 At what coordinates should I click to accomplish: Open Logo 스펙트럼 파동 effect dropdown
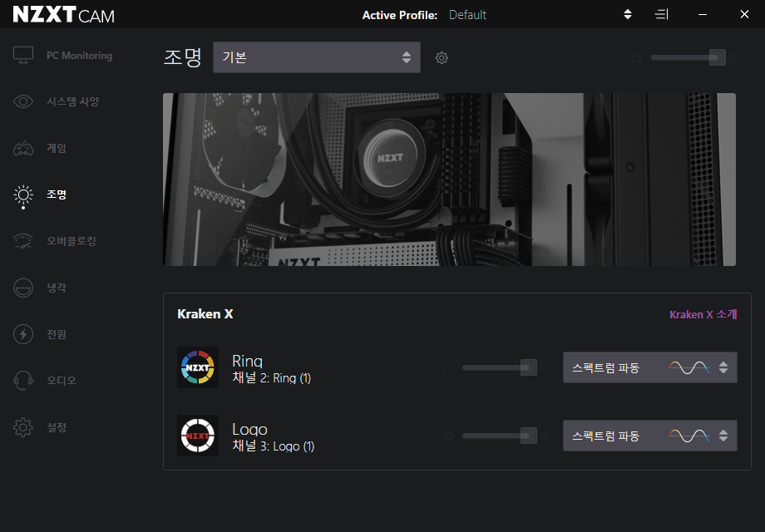(650, 436)
